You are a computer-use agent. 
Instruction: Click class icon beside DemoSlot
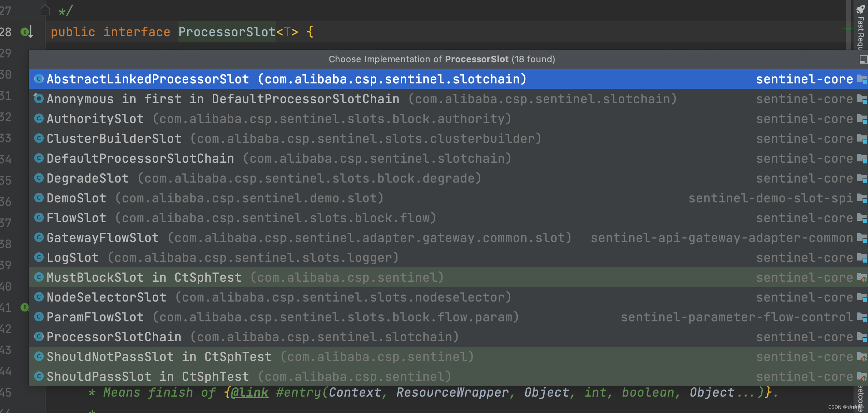tap(39, 198)
